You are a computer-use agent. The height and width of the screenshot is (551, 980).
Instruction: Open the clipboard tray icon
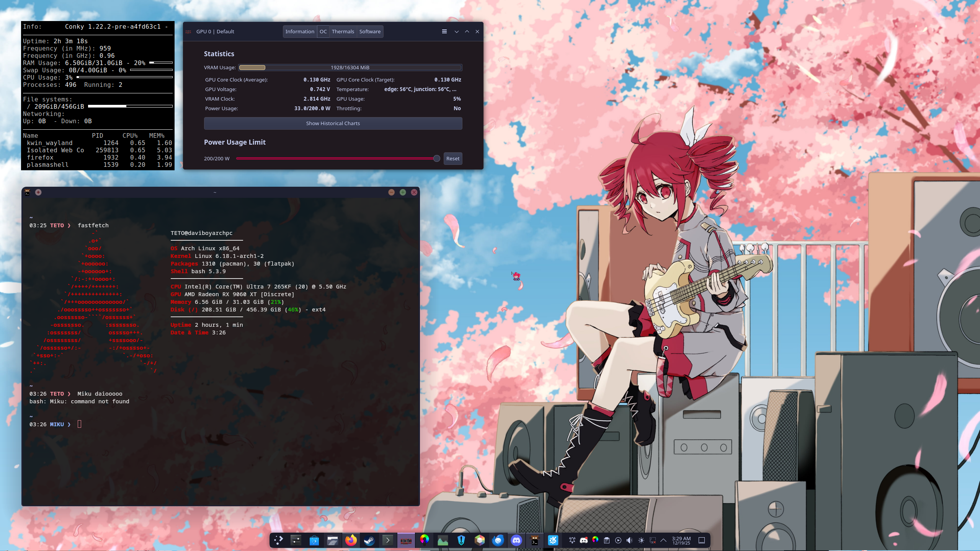pyautogui.click(x=607, y=540)
